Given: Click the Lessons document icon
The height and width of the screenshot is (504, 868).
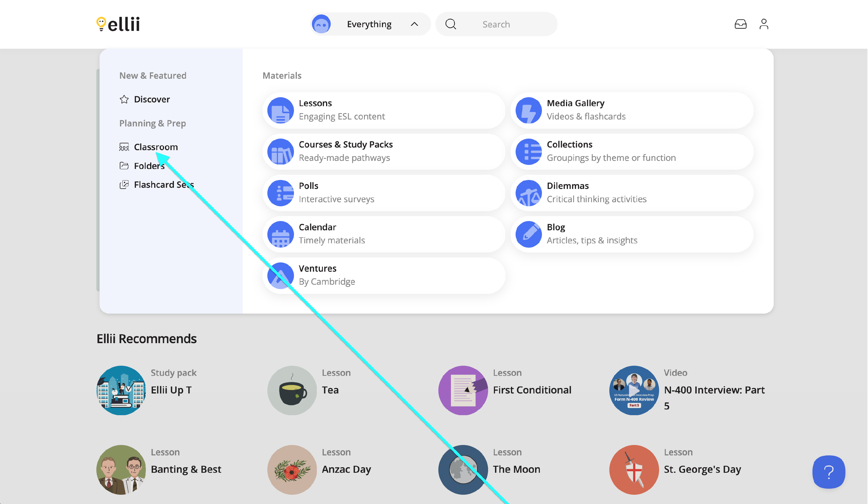Looking at the screenshot, I should [x=280, y=110].
